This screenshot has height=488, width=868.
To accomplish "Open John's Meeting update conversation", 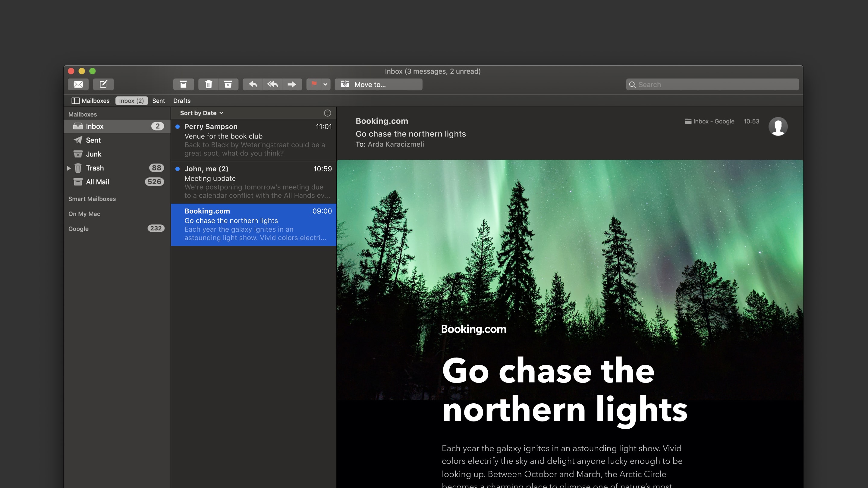I will click(254, 182).
